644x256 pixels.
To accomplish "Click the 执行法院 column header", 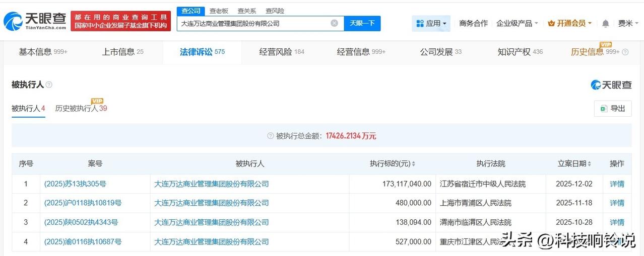I will tap(490, 164).
